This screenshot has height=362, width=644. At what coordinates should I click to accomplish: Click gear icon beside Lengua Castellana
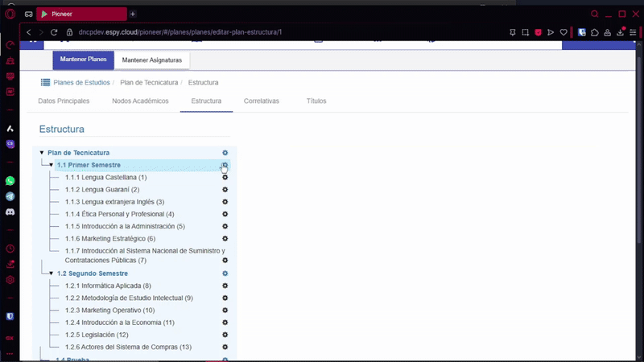tap(225, 178)
